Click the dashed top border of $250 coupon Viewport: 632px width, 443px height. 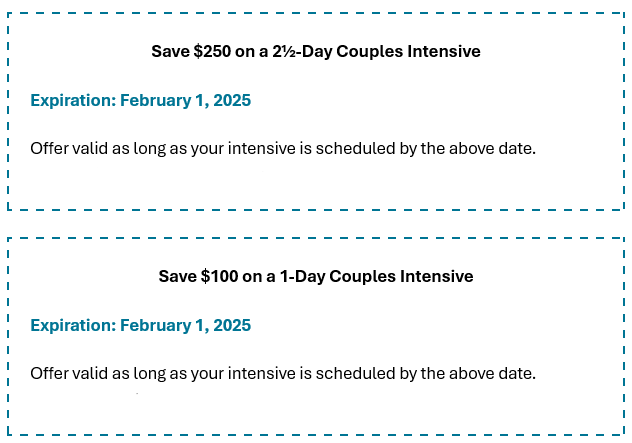[316, 13]
